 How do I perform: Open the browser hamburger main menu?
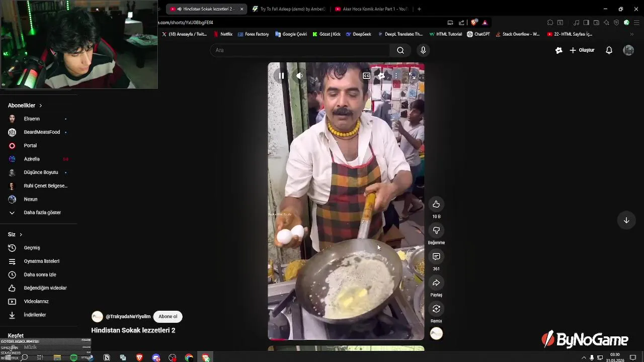click(636, 23)
